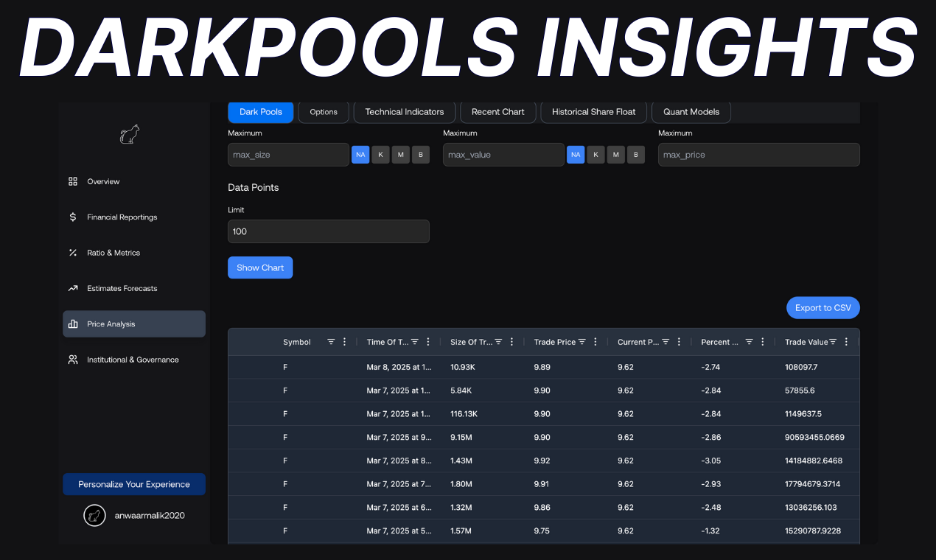Image resolution: width=936 pixels, height=560 pixels.
Task: Select M unit for max_value
Action: pyautogui.click(x=616, y=155)
